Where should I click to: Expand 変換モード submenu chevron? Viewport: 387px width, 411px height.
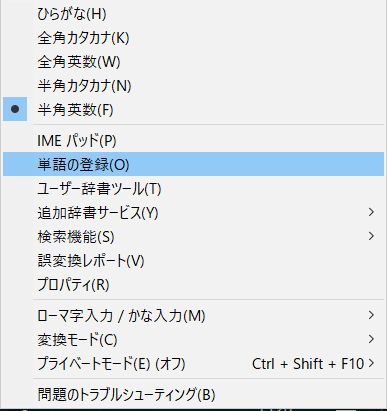(x=371, y=339)
